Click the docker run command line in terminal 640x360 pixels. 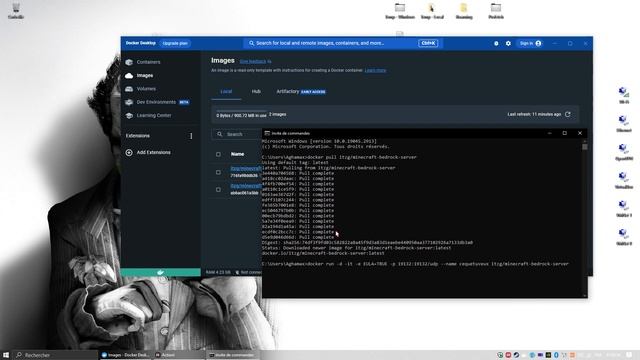(415, 264)
